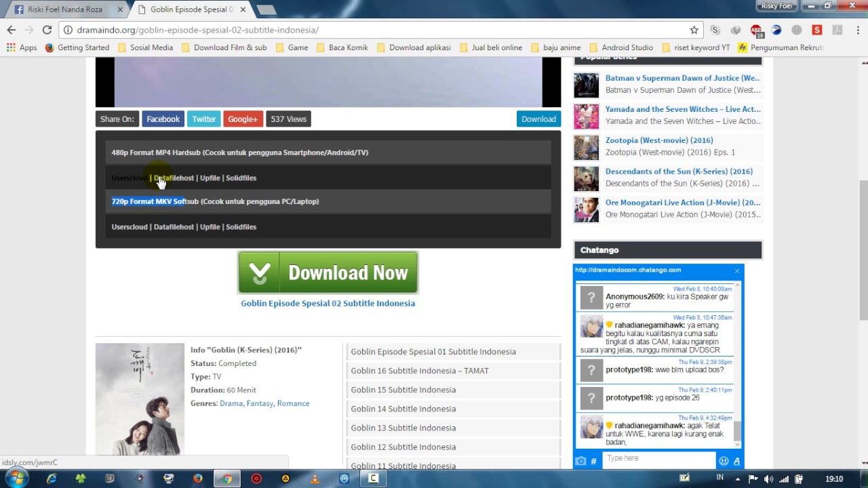This screenshot has width=868, height=488.
Task: Click the browser back arrow
Action: pos(12,30)
